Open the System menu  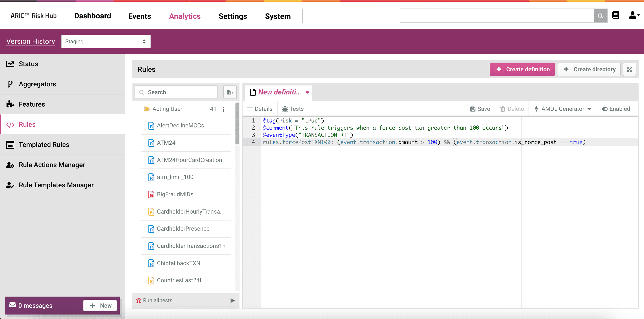point(278,16)
